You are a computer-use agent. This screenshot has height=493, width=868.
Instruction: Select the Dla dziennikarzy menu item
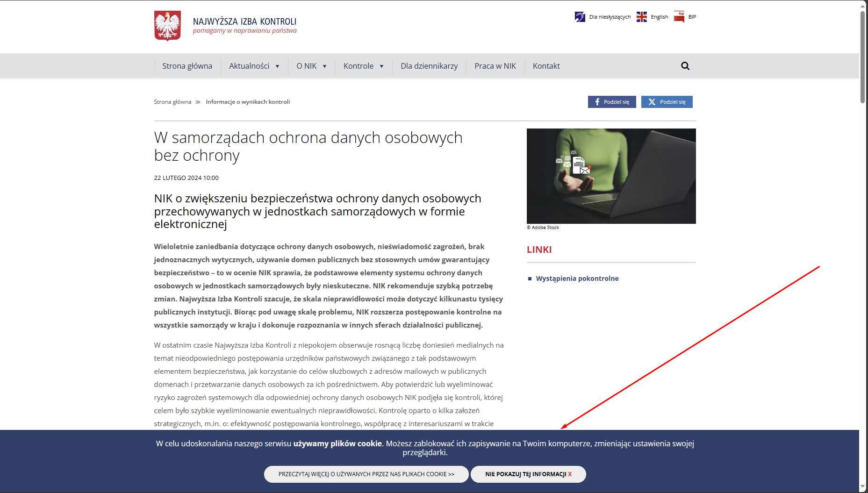pyautogui.click(x=429, y=65)
